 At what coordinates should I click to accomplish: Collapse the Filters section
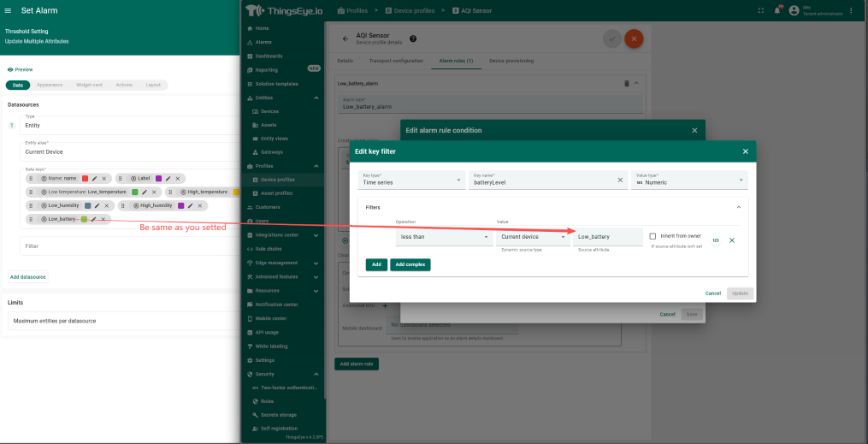[x=737, y=207]
